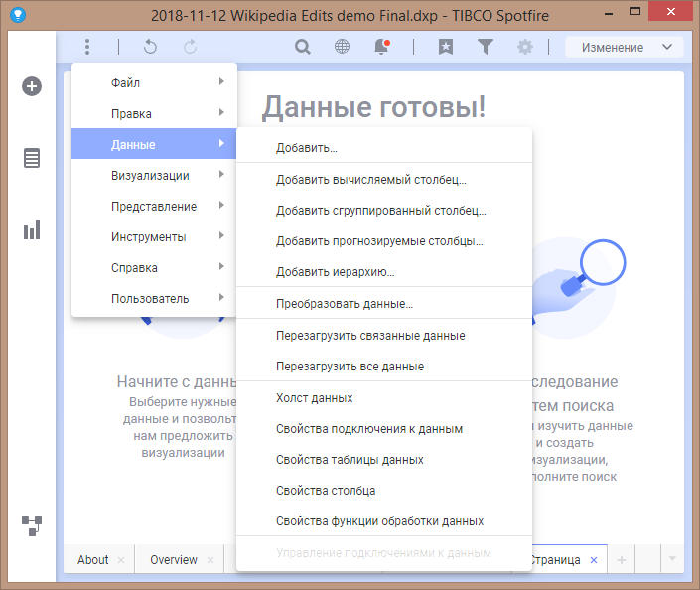Viewport: 700px width, 590px height.
Task: Click the Redo arrow icon
Action: point(191,47)
